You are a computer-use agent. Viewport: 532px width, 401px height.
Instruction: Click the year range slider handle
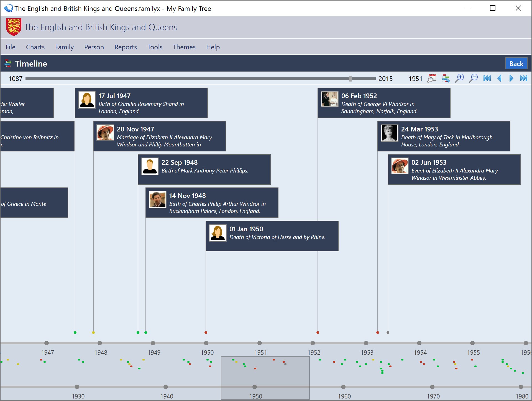pos(351,79)
